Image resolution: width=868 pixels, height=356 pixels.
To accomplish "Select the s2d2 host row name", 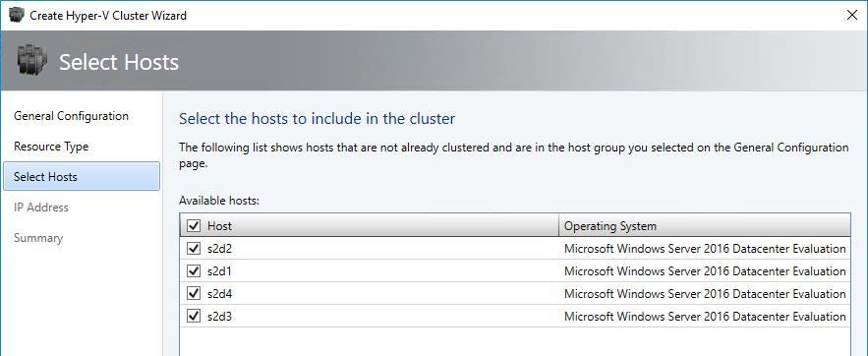I will pyautogui.click(x=219, y=249).
